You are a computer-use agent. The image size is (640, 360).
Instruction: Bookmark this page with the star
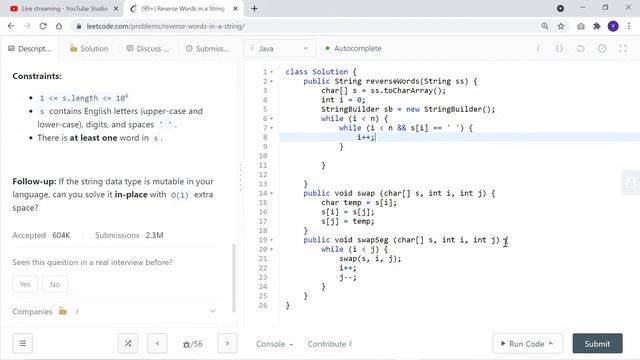[x=561, y=26]
